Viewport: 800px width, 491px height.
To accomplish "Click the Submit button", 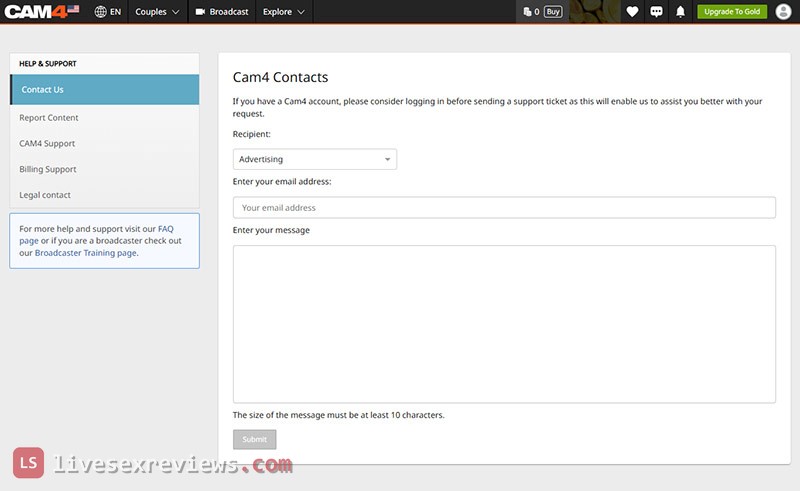I will click(255, 439).
